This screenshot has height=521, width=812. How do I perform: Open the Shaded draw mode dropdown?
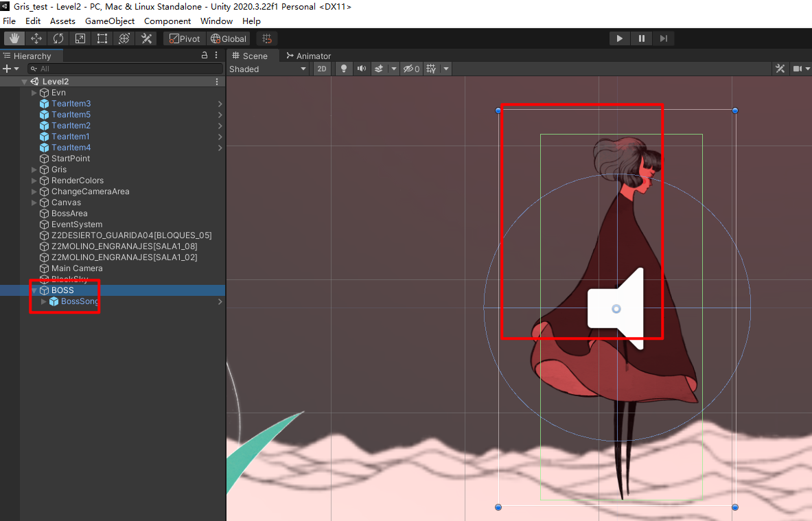(268, 69)
